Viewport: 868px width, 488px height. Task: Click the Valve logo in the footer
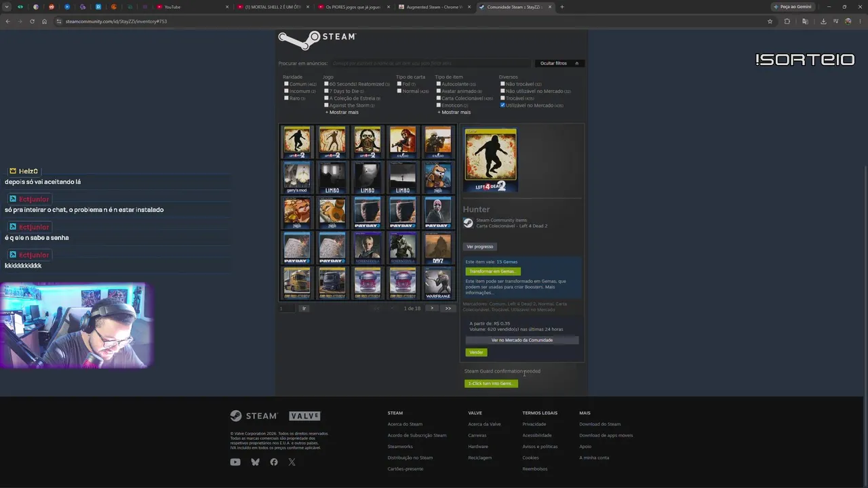[x=304, y=415]
